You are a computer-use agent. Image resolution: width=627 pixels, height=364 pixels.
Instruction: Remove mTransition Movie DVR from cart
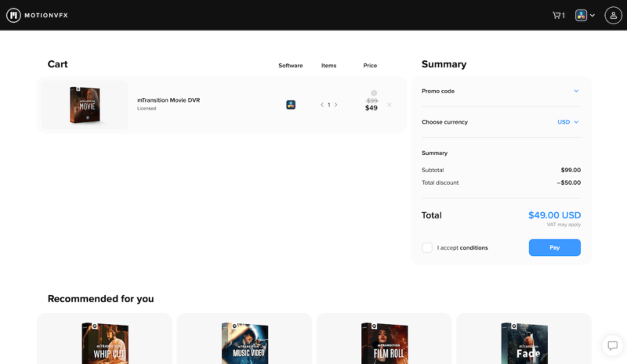[x=390, y=105]
